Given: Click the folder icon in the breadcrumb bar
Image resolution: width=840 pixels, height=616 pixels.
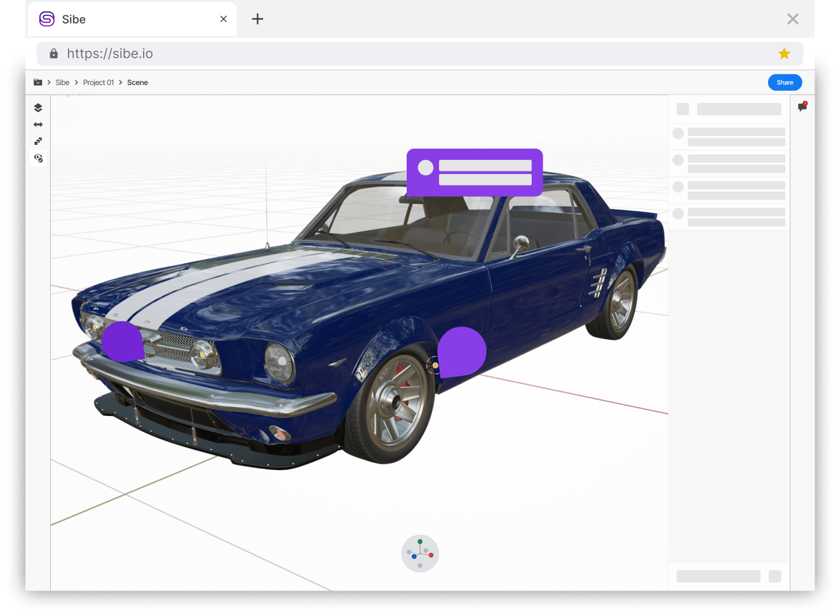Looking at the screenshot, I should 38,82.
